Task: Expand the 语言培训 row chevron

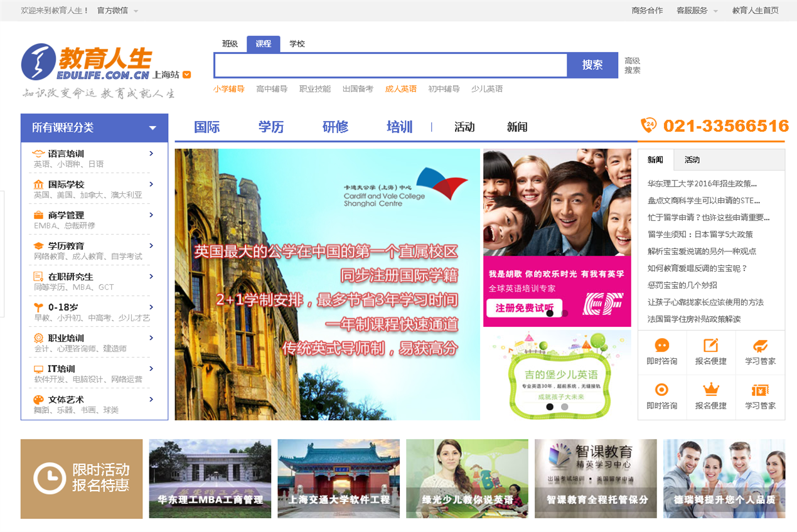Action: coord(151,153)
